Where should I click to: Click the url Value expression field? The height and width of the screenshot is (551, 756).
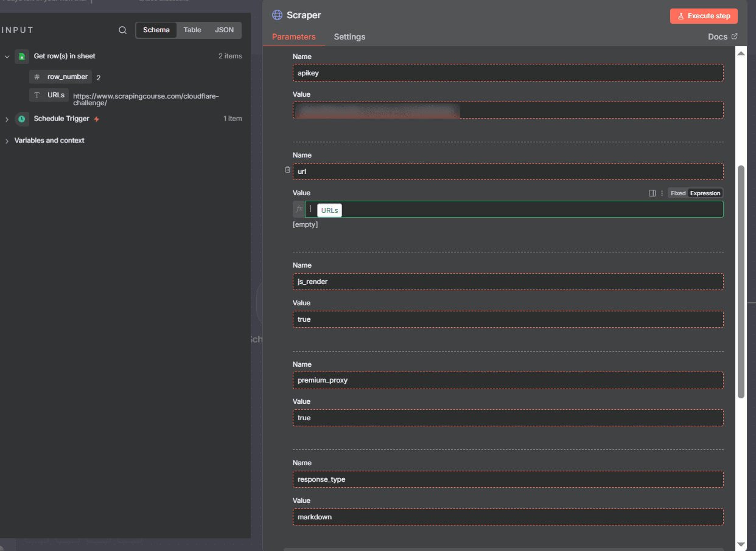click(514, 209)
